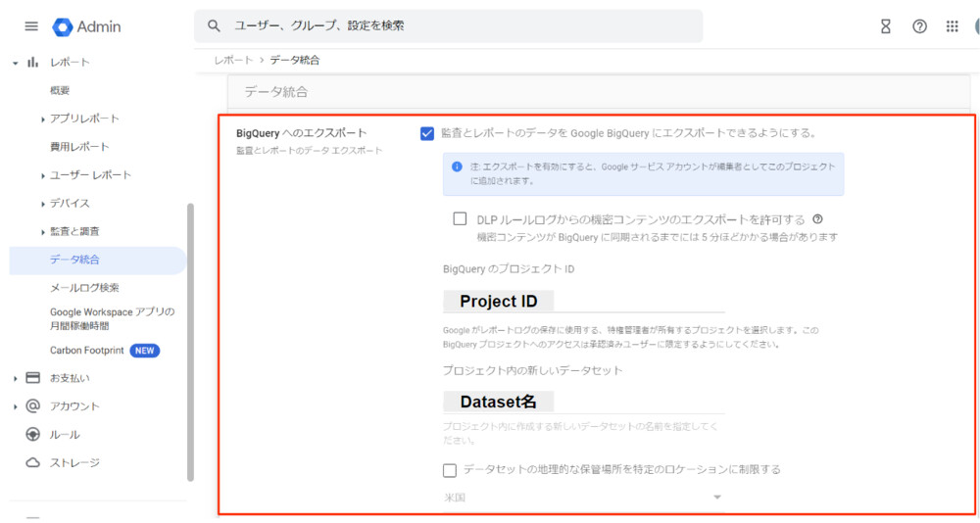Screen dimensions: 980x523
Task: Click the ルール globe icon
Action: 32,434
